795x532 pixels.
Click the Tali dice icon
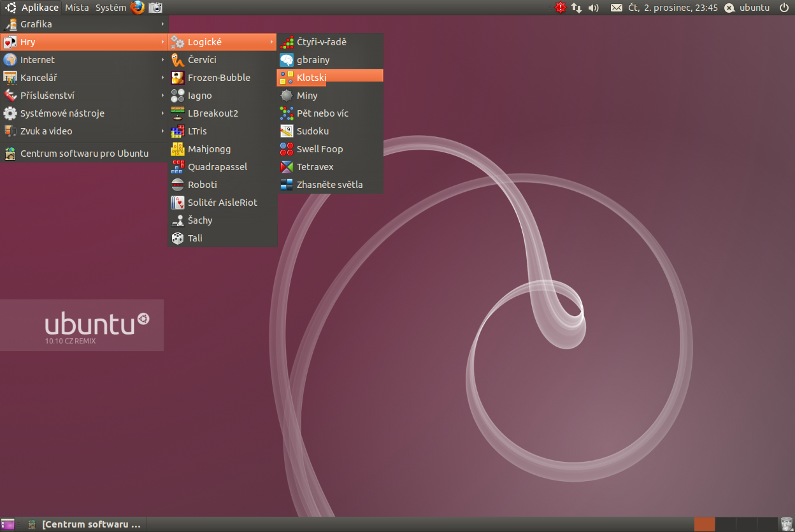pos(178,238)
